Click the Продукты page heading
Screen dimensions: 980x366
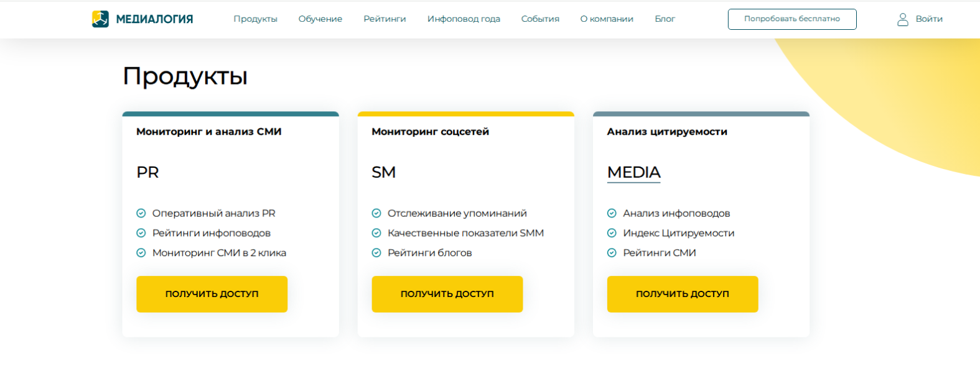click(x=185, y=76)
